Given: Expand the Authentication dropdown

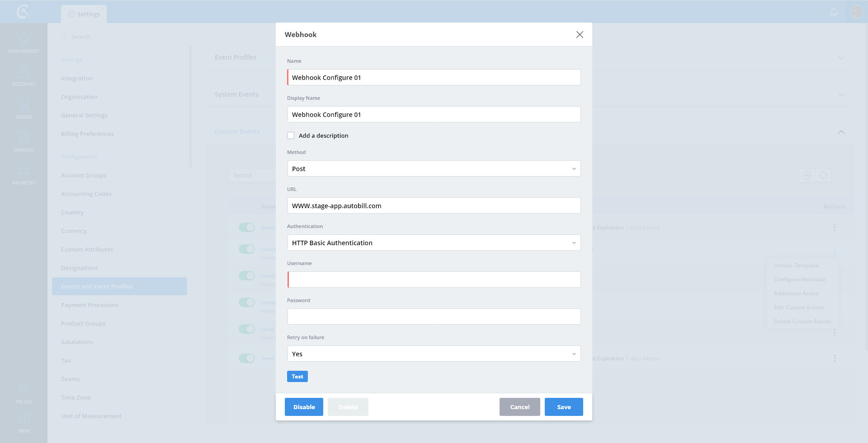Looking at the screenshot, I should tap(434, 243).
